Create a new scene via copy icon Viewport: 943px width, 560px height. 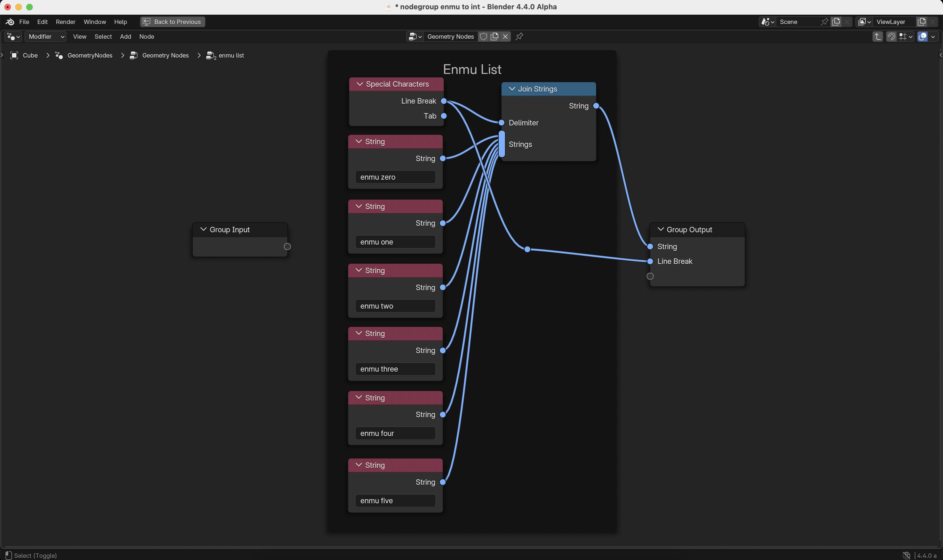(x=836, y=22)
